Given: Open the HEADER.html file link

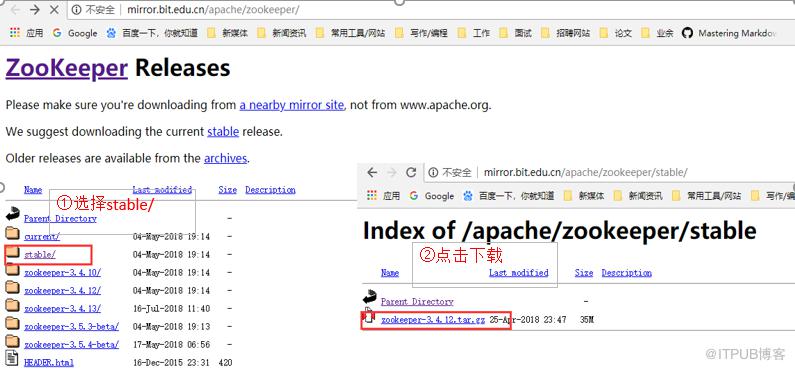Looking at the screenshot, I should (49, 363).
